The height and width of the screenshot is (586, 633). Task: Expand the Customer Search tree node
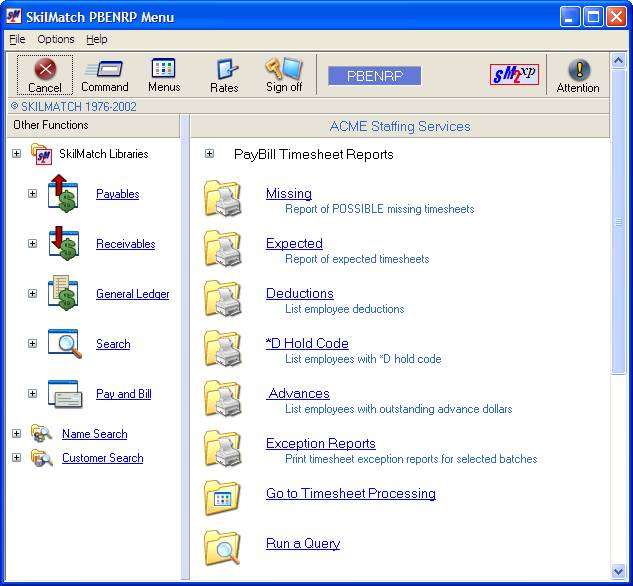(x=17, y=458)
